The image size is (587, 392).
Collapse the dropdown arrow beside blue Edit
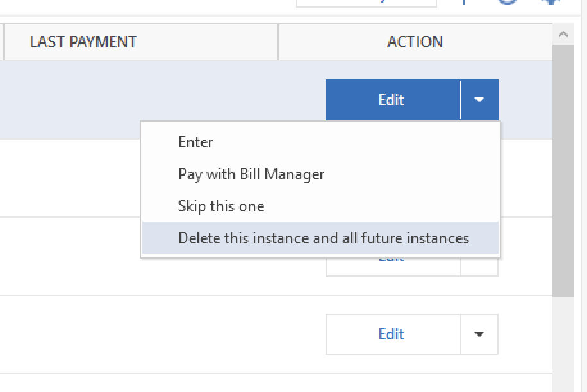click(479, 100)
